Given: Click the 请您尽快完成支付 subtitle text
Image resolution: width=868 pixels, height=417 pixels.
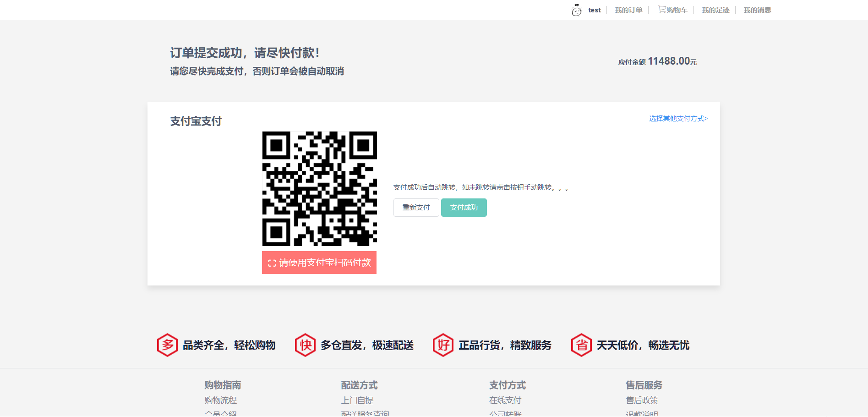Looking at the screenshot, I should tap(257, 71).
